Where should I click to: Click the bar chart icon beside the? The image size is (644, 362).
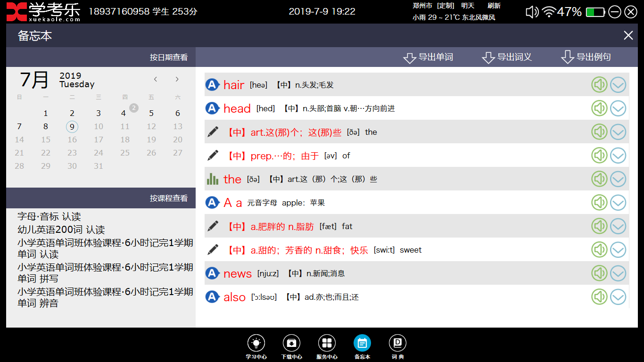click(213, 179)
